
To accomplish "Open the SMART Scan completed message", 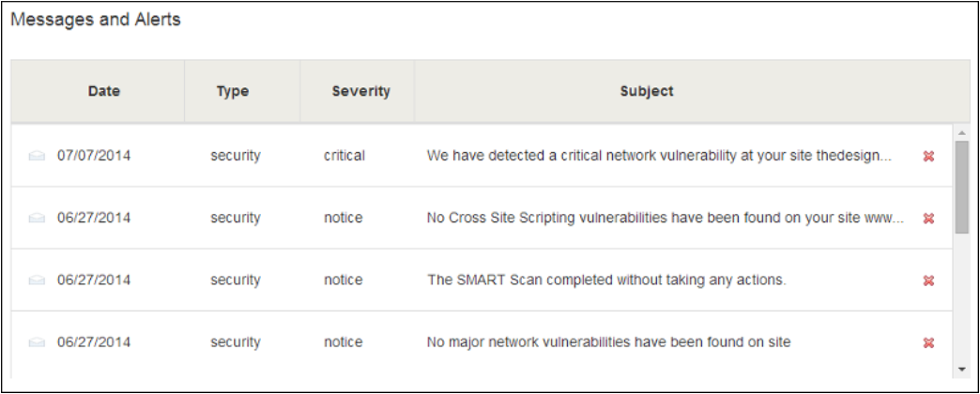I will pos(606,280).
